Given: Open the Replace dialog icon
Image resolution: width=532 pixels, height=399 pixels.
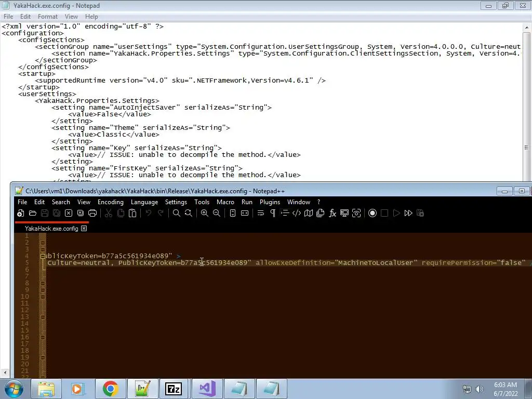Looking at the screenshot, I should click(188, 213).
